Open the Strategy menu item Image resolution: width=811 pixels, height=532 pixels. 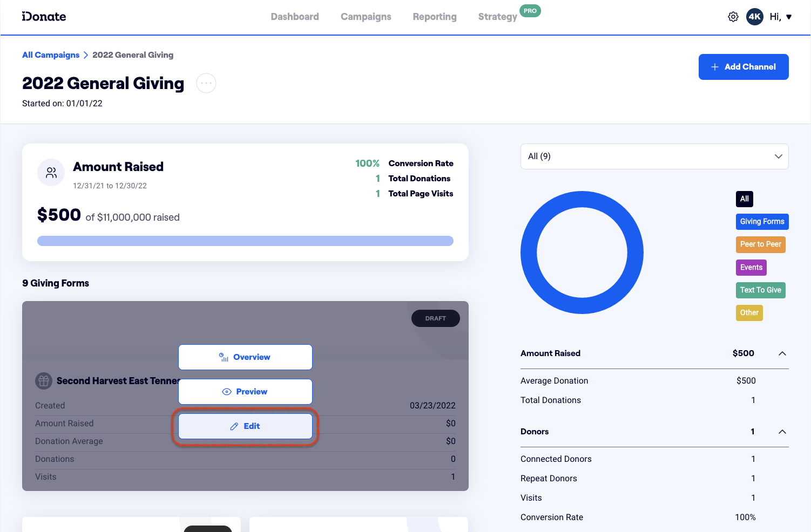(497, 17)
